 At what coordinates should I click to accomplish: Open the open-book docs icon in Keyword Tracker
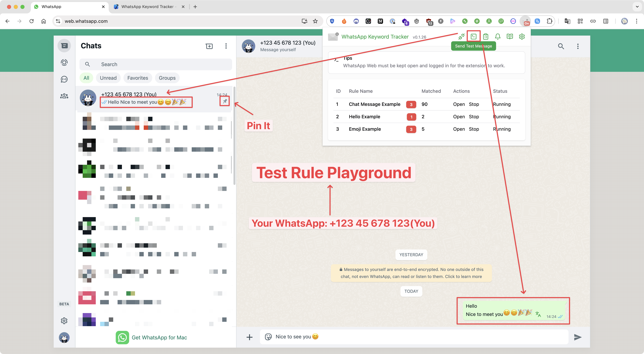pos(509,37)
